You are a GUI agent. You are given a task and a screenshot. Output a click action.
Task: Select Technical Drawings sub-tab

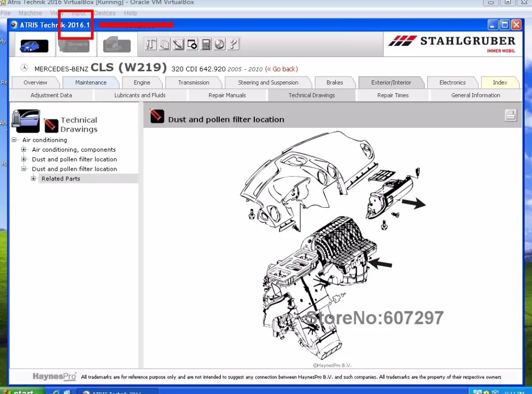pos(311,95)
